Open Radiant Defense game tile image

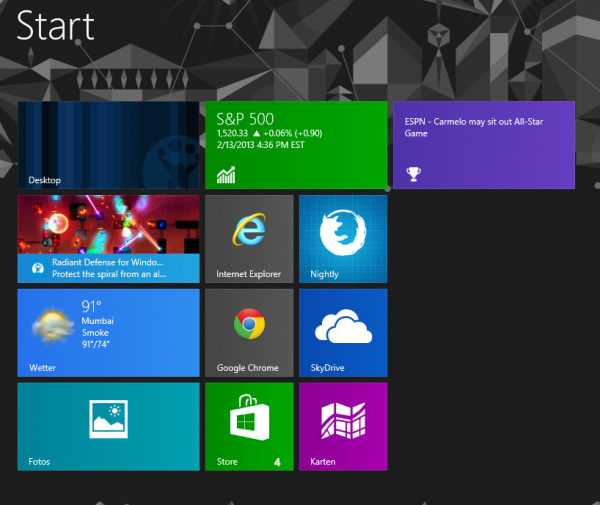pos(108,224)
